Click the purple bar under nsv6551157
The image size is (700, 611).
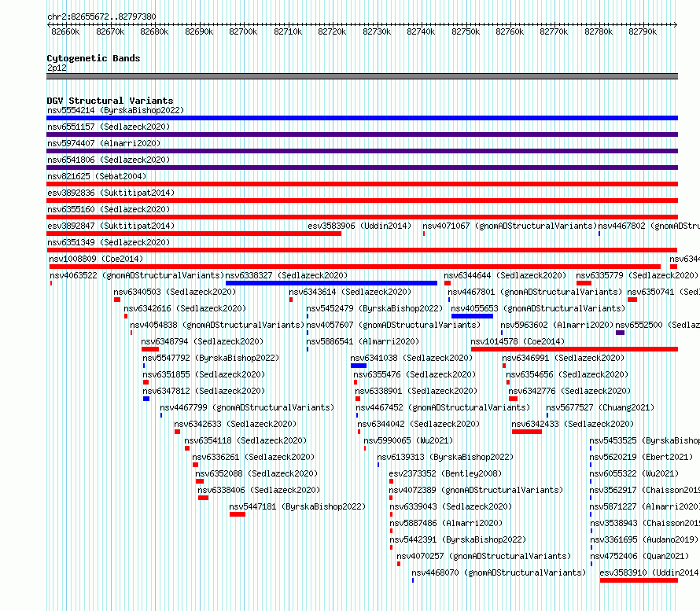click(x=362, y=134)
